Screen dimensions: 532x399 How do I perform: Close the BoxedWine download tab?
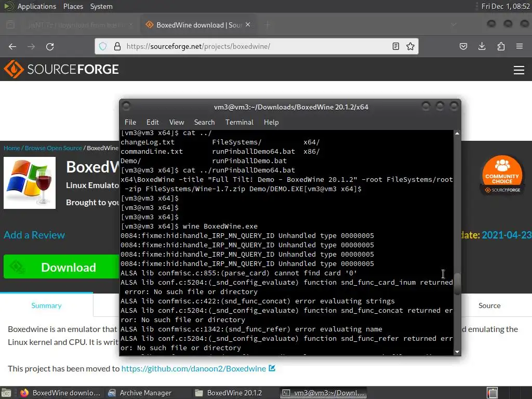tap(248, 25)
